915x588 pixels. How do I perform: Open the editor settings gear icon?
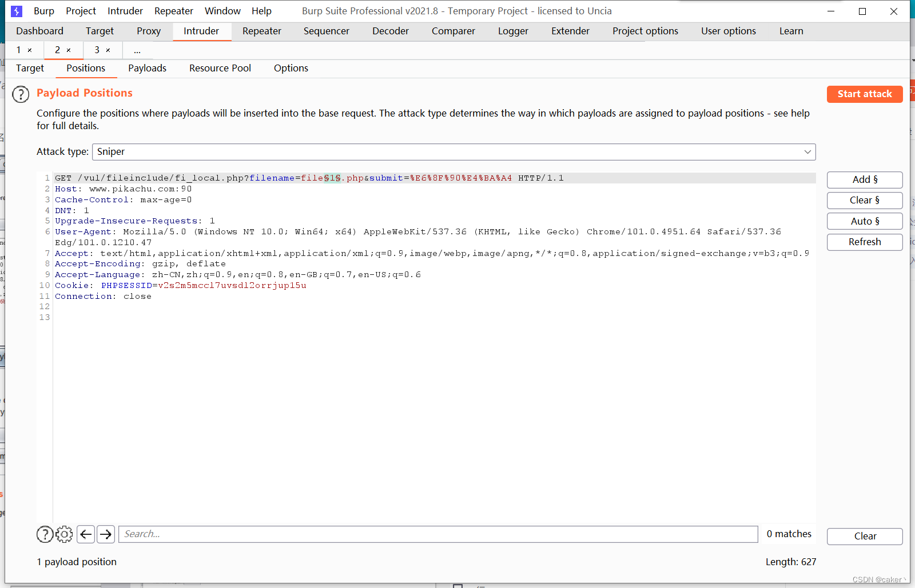click(64, 534)
